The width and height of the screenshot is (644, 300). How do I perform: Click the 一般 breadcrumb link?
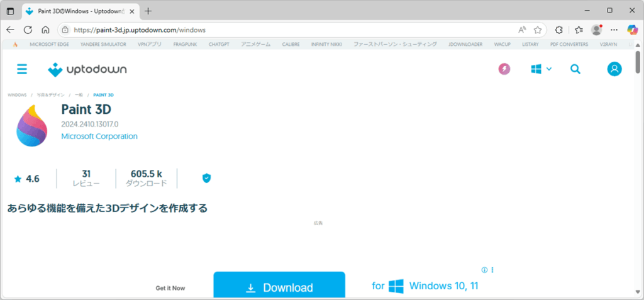point(79,95)
